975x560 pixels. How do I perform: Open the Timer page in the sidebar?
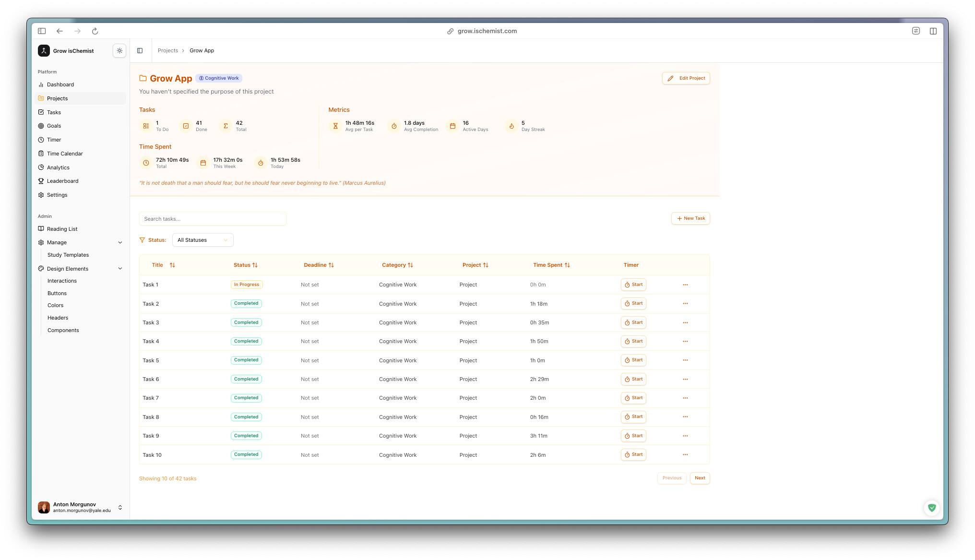pos(54,140)
